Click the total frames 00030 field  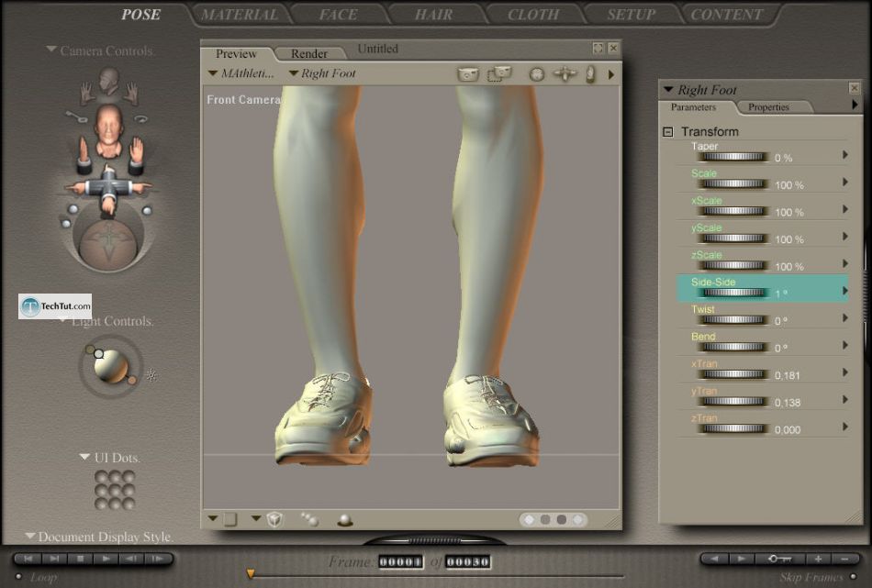point(468,562)
